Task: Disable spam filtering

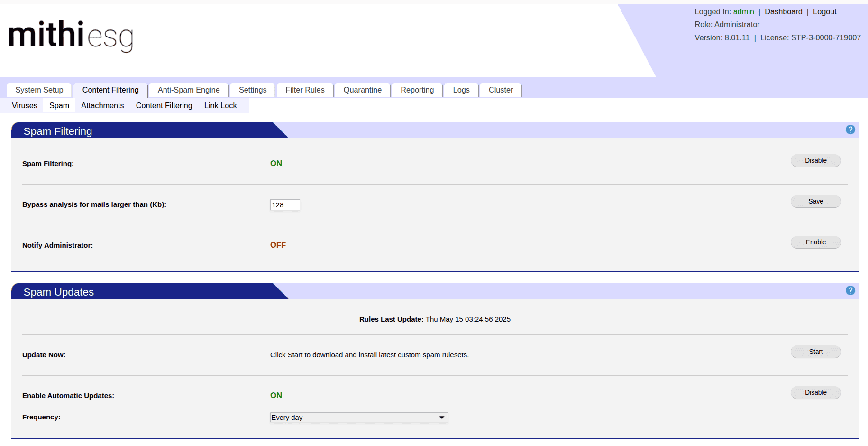Action: tap(815, 160)
